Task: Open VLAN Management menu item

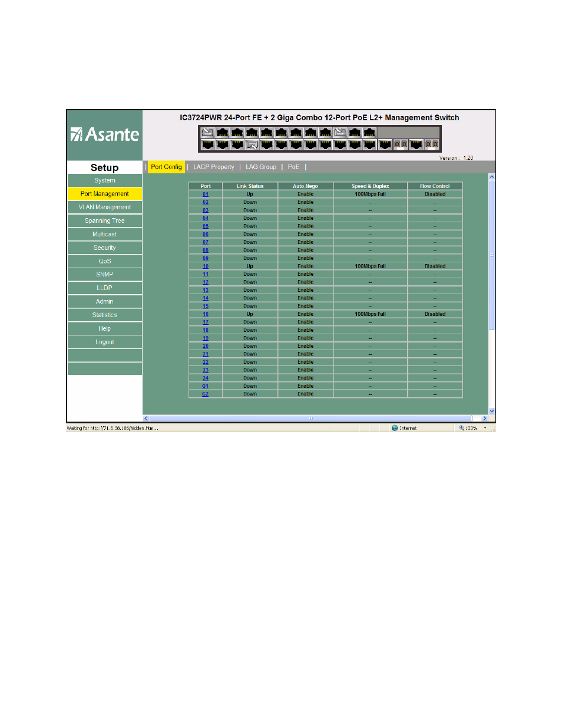Action: 105,207
